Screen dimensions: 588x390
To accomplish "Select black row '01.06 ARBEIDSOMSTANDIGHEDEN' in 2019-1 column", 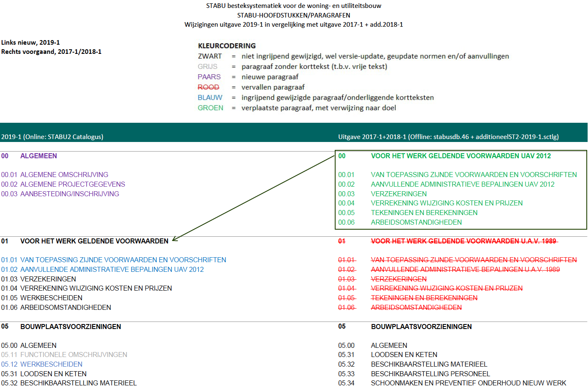I will (56, 308).
